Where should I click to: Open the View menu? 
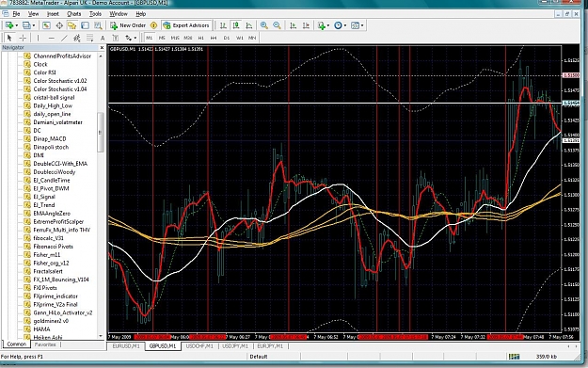33,14
